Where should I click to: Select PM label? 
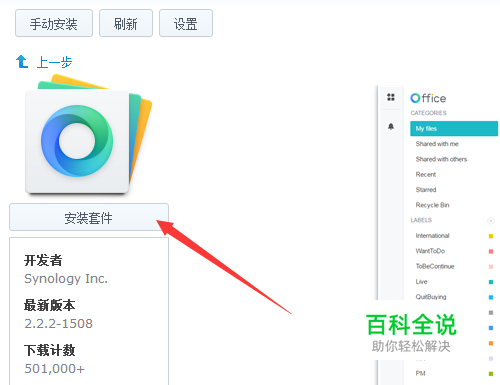click(x=420, y=373)
